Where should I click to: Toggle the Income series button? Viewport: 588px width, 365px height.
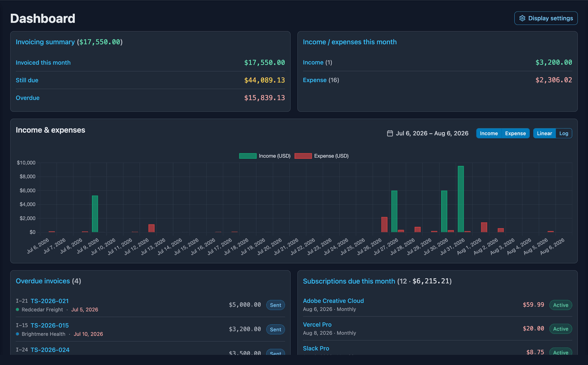click(489, 133)
